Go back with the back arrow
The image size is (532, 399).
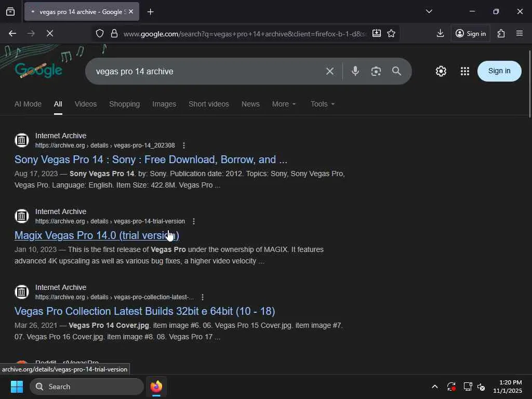[x=12, y=33]
